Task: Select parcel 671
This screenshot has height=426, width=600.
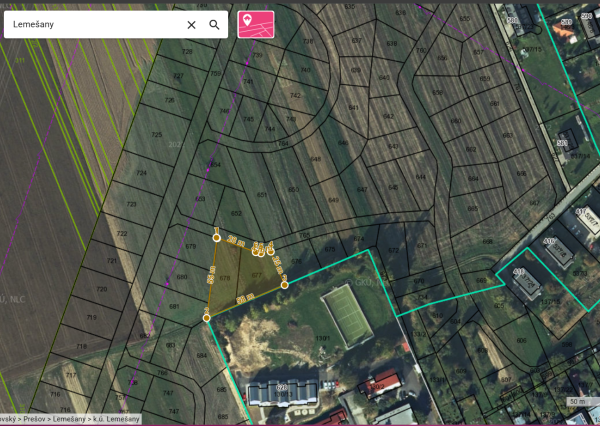Action: (422, 245)
